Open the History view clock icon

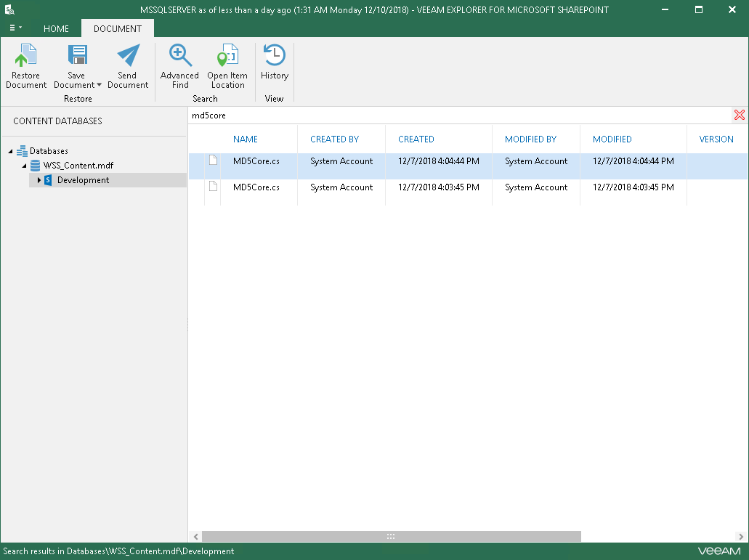275,55
